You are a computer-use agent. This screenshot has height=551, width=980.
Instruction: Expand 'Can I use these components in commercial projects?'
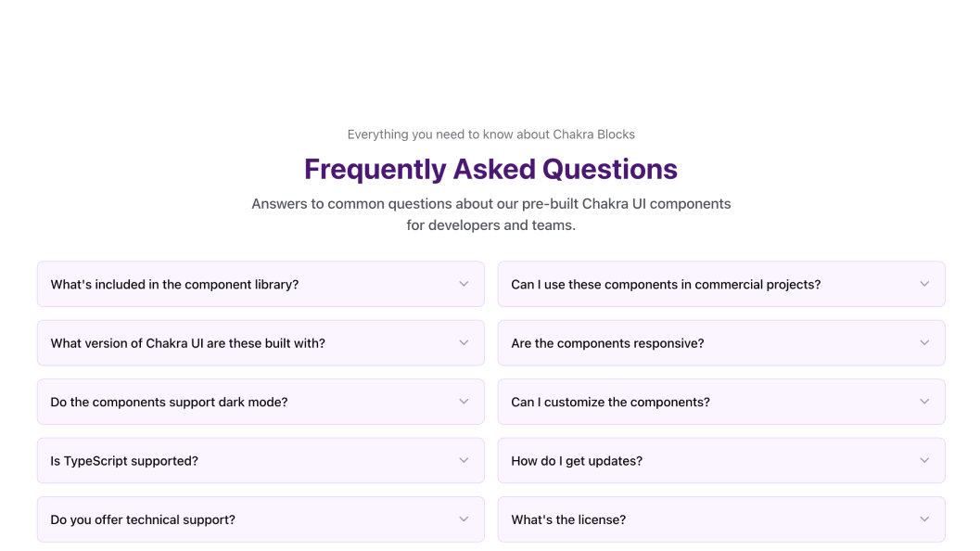pyautogui.click(x=666, y=285)
